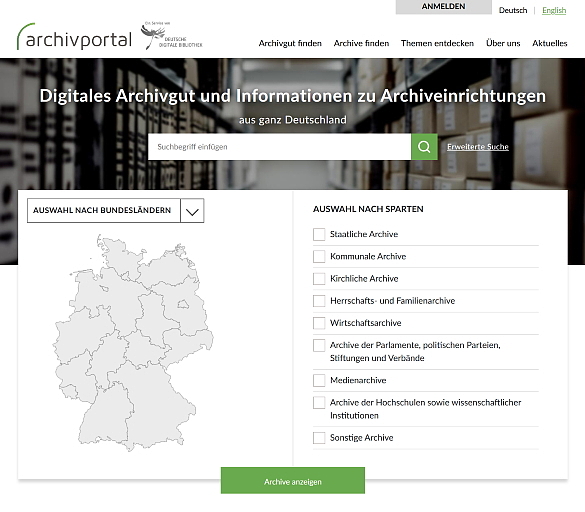Image resolution: width=585 pixels, height=512 pixels.
Task: Select the Wirtschaftsarchive checkbox
Action: click(319, 323)
